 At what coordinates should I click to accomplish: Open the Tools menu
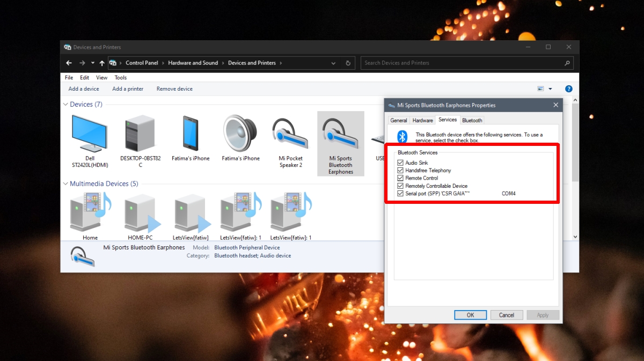(120, 78)
